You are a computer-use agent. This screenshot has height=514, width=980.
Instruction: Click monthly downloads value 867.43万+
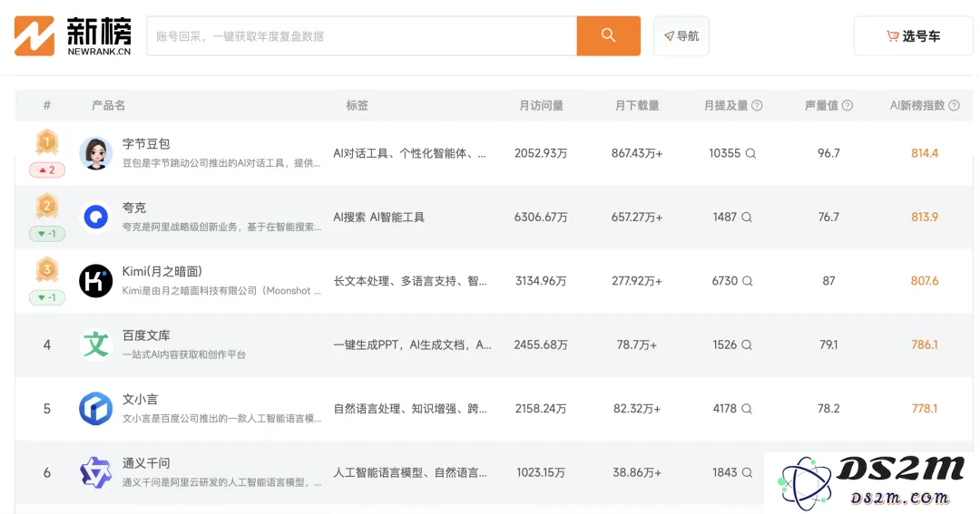click(x=637, y=153)
